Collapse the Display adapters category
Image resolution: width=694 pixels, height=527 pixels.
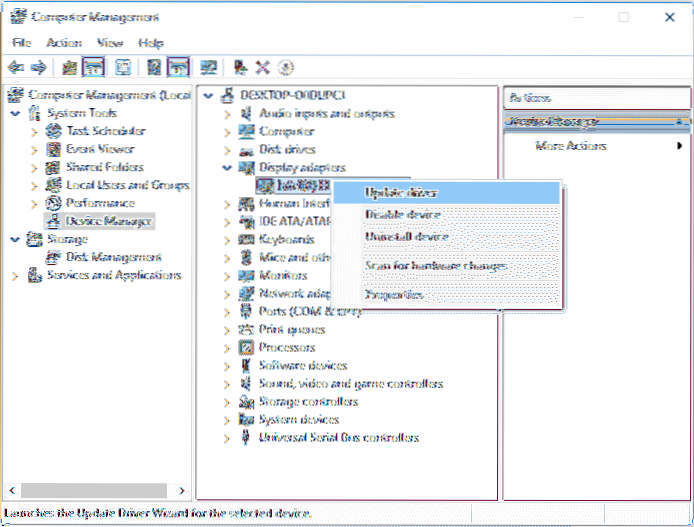[x=228, y=168]
